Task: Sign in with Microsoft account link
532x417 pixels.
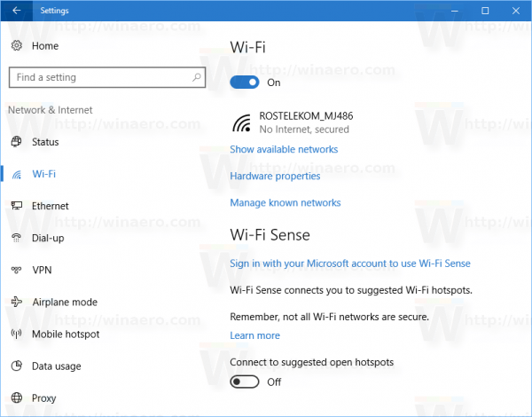Action: [350, 264]
